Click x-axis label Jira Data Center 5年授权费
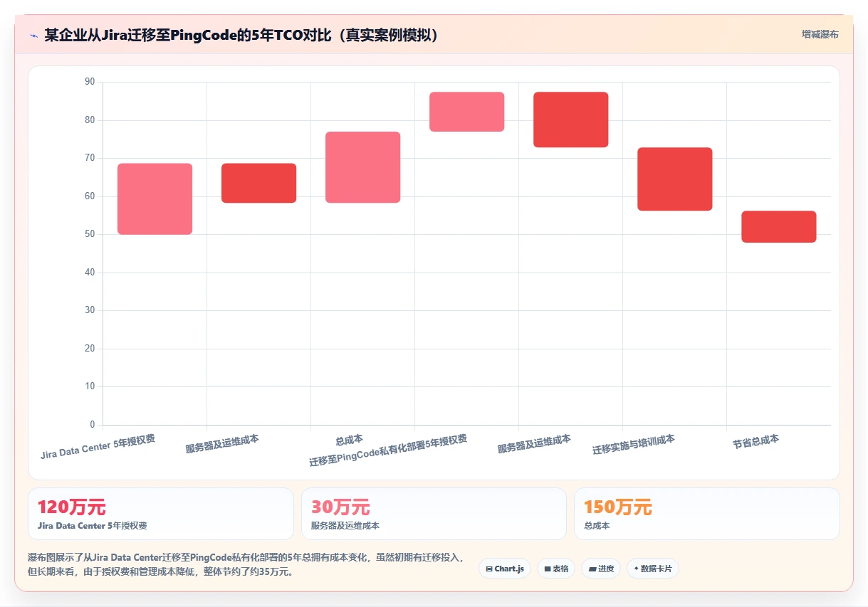Image resolution: width=868 pixels, height=607 pixels. (98, 446)
